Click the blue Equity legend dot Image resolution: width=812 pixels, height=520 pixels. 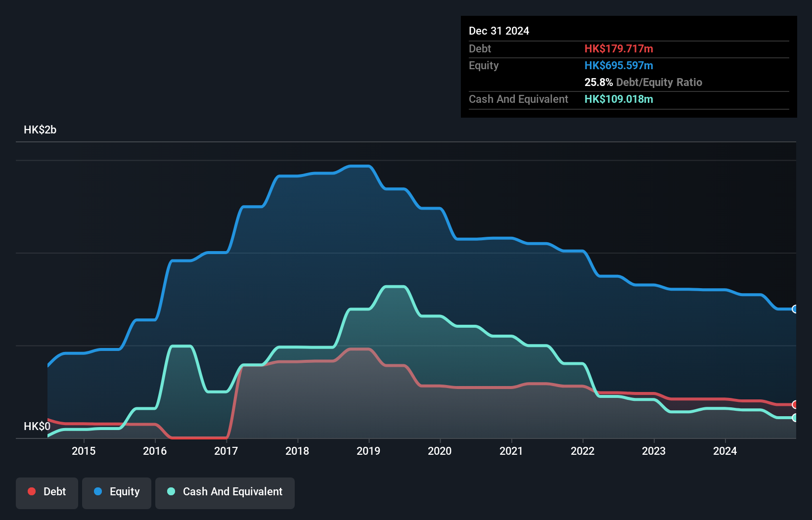point(98,491)
